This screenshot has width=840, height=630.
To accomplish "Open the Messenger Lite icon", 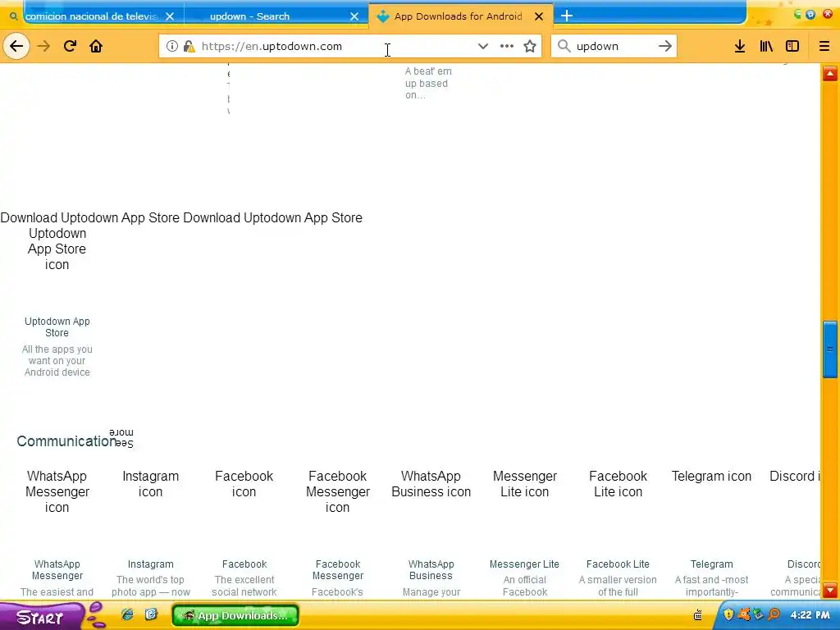I will (524, 484).
